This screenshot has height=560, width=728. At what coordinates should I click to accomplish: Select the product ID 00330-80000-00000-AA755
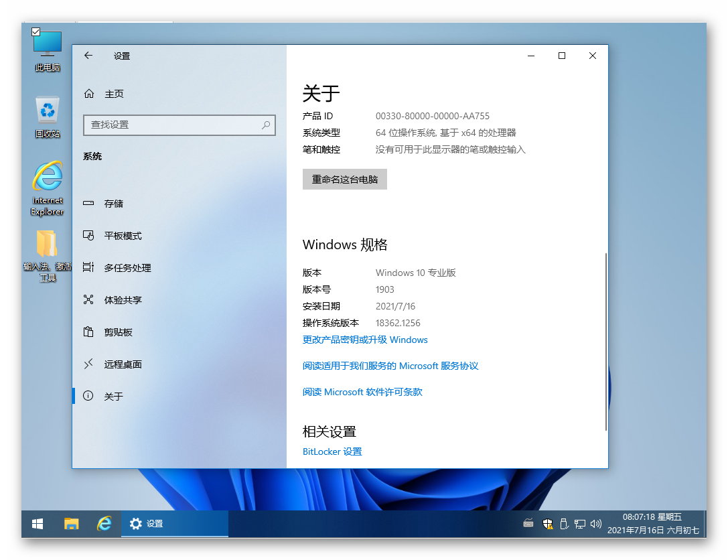432,116
